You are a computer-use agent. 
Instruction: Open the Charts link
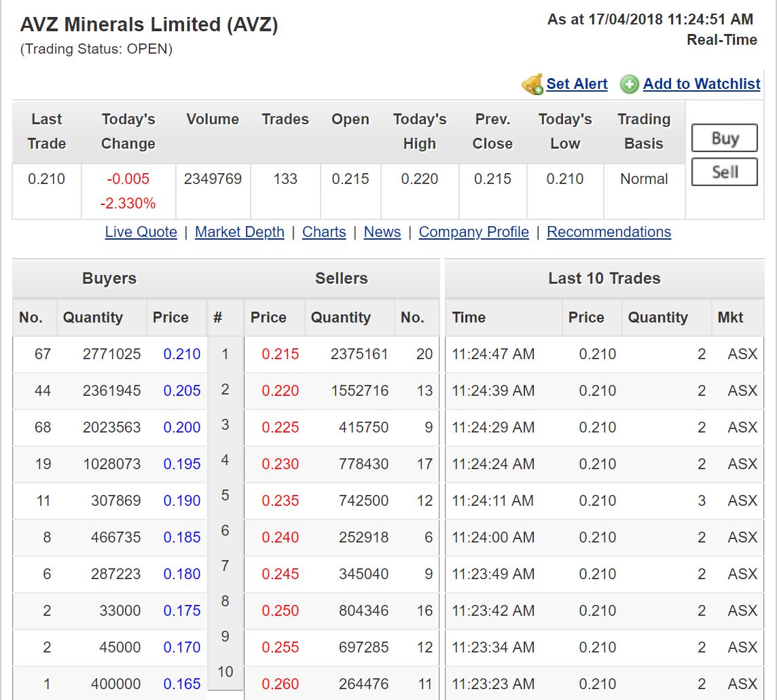(324, 232)
